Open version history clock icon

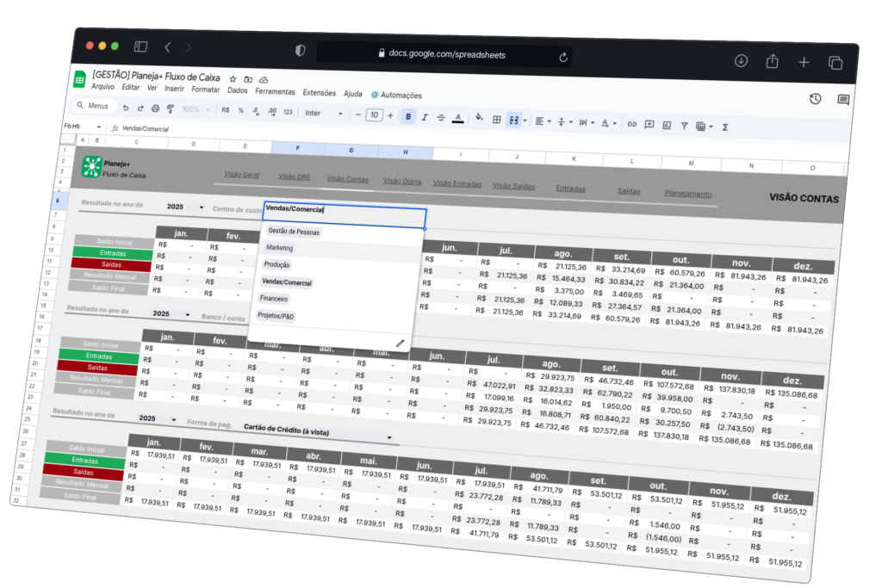pos(815,99)
